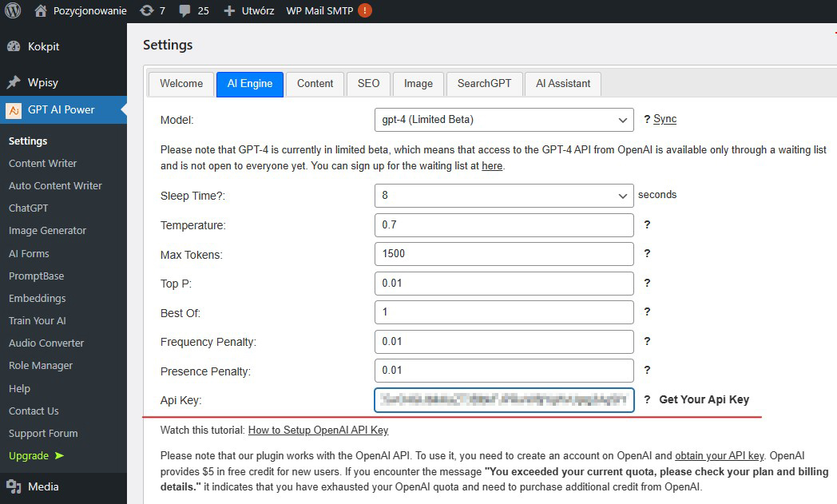Image resolution: width=837 pixels, height=504 pixels.
Task: Click into the Temperature field
Action: point(504,224)
